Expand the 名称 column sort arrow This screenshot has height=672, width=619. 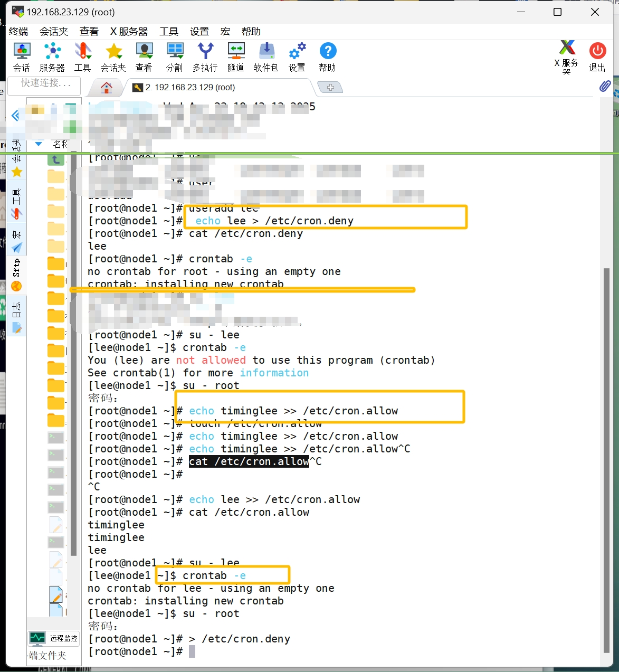[38, 144]
